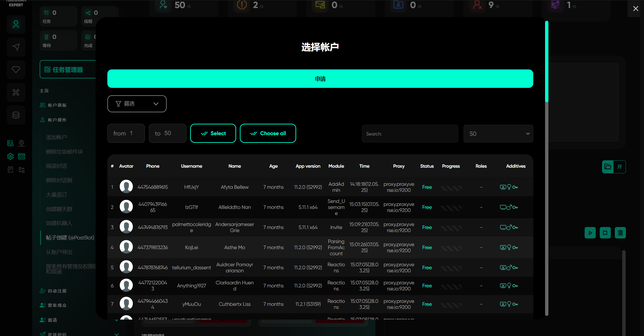This screenshot has height=336, width=644.
Task: Select 帖子创建 (@PostBot) in the sidebar
Action: click(x=70, y=238)
